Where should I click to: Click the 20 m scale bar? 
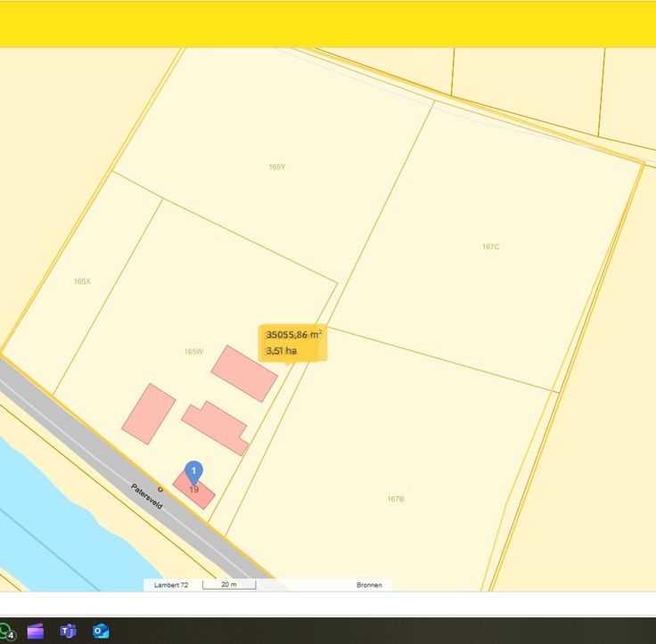click(x=229, y=585)
